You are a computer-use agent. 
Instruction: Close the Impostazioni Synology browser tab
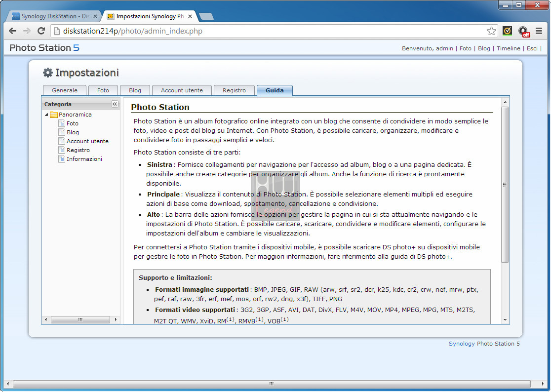pyautogui.click(x=190, y=16)
